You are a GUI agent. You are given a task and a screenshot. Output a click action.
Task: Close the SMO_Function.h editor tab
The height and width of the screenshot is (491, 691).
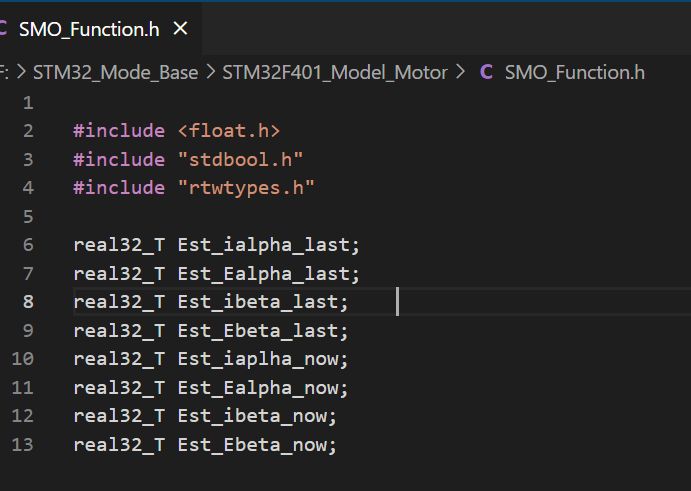coord(180,29)
